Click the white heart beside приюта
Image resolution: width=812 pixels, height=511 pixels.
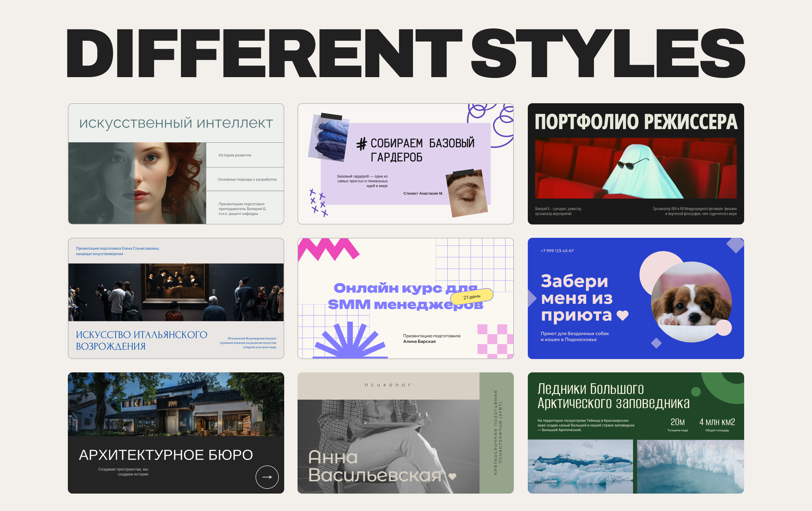coord(622,315)
